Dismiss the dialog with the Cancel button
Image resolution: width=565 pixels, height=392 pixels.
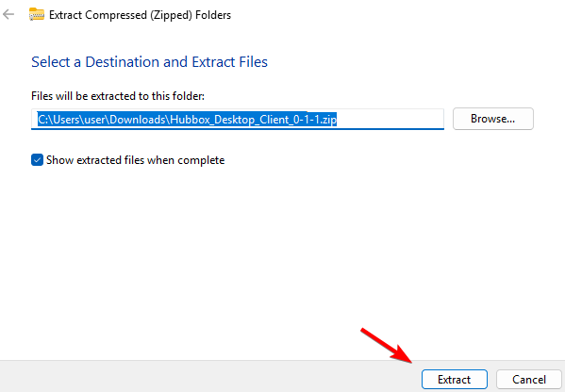pyautogui.click(x=529, y=380)
